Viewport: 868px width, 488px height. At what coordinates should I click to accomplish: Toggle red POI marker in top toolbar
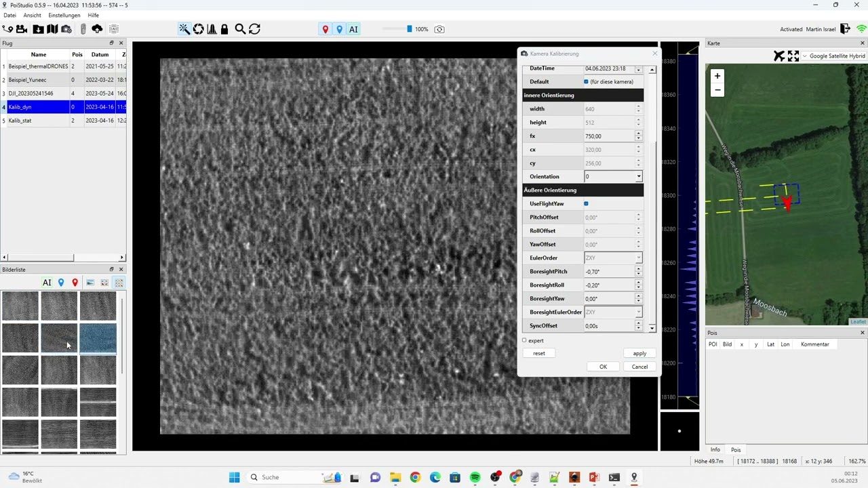[x=325, y=29]
